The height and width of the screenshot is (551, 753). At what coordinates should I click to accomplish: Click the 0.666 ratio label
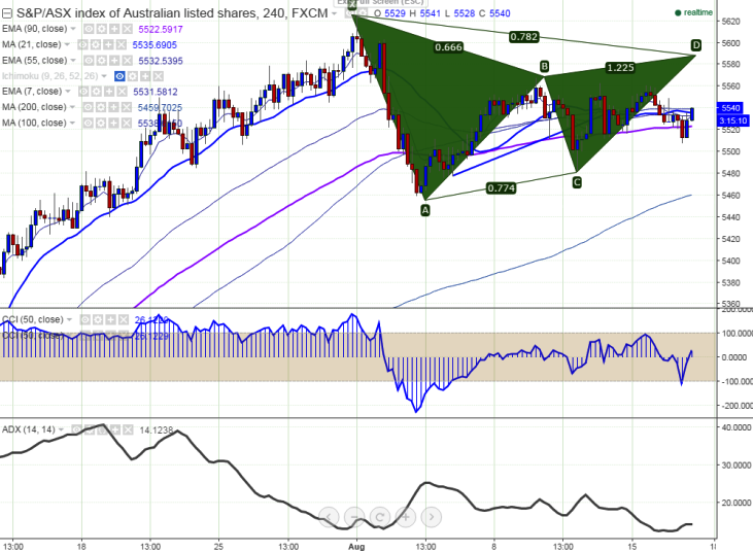point(449,47)
